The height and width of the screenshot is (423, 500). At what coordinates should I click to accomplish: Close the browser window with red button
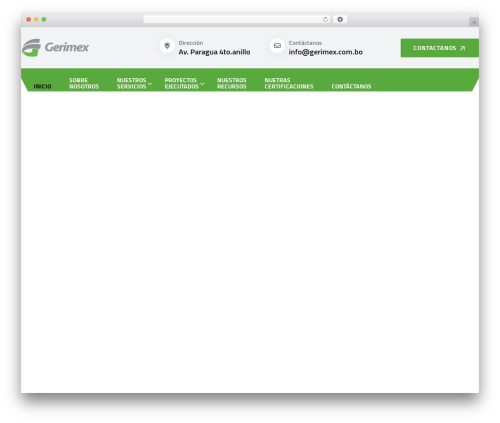point(29,20)
